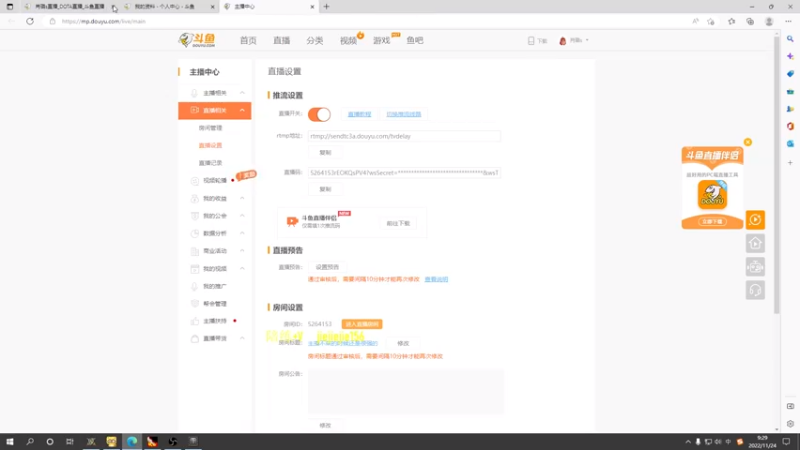The image size is (800, 450).
Task: Click the orange camera icon in the 斗鱼直播伴侣 card
Action: 292,221
